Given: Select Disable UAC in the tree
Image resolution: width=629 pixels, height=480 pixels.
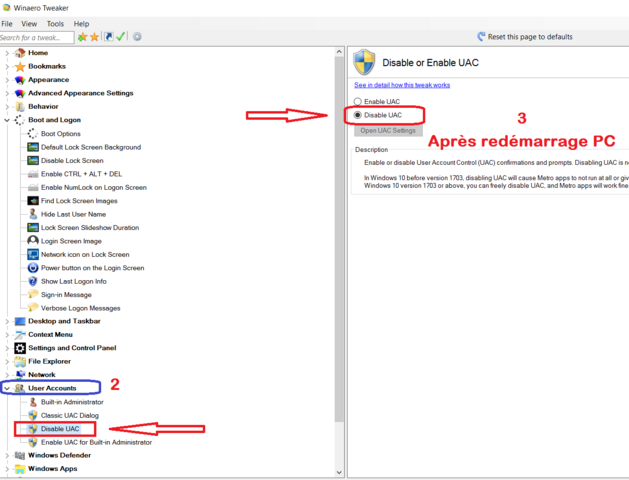Looking at the screenshot, I should (x=60, y=428).
